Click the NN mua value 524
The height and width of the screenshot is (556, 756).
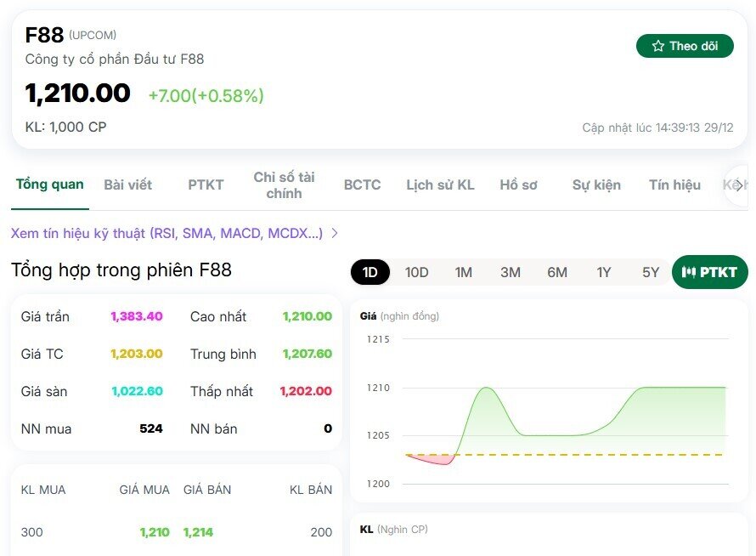coord(151,428)
